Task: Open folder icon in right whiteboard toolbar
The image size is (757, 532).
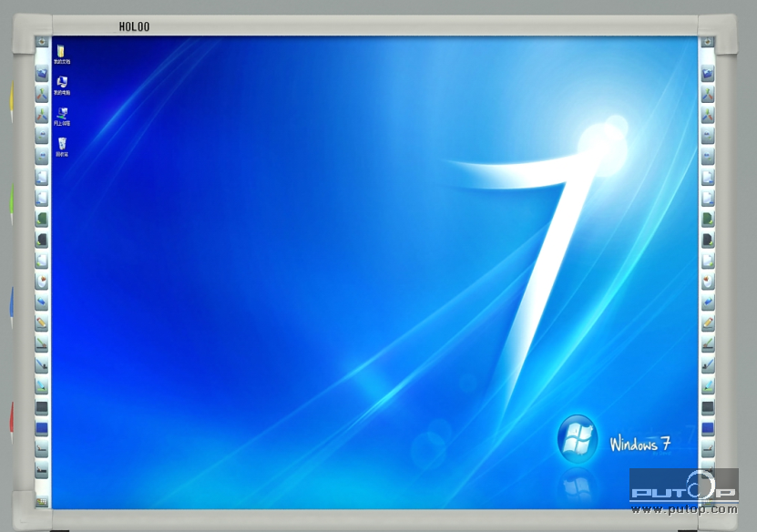Action: click(708, 74)
